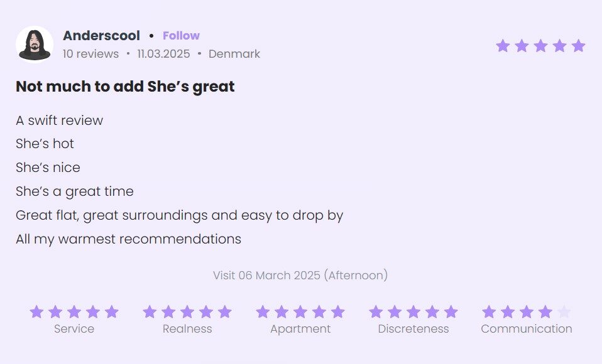Click the Apartment category label

(x=300, y=329)
